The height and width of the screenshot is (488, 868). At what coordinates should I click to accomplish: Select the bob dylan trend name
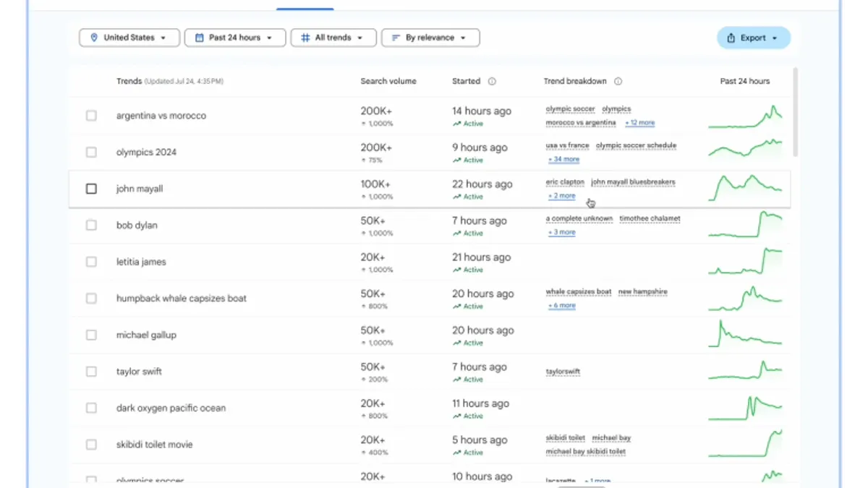[137, 226]
